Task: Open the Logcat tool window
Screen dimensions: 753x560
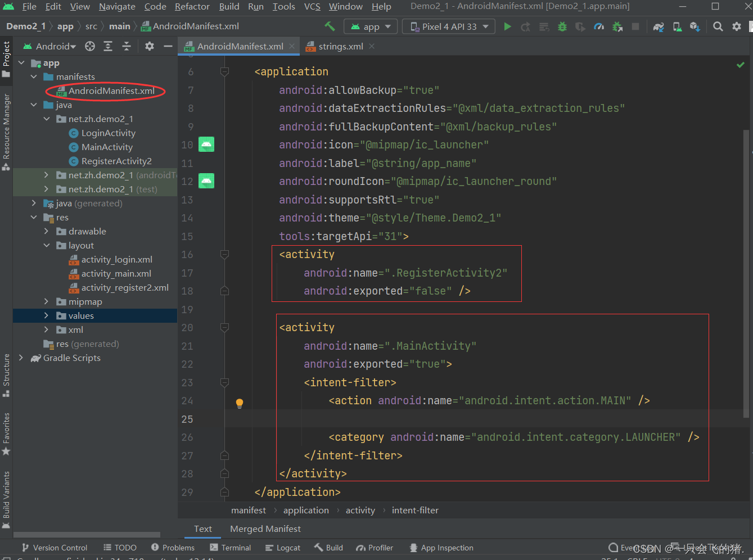Action: pos(283,548)
